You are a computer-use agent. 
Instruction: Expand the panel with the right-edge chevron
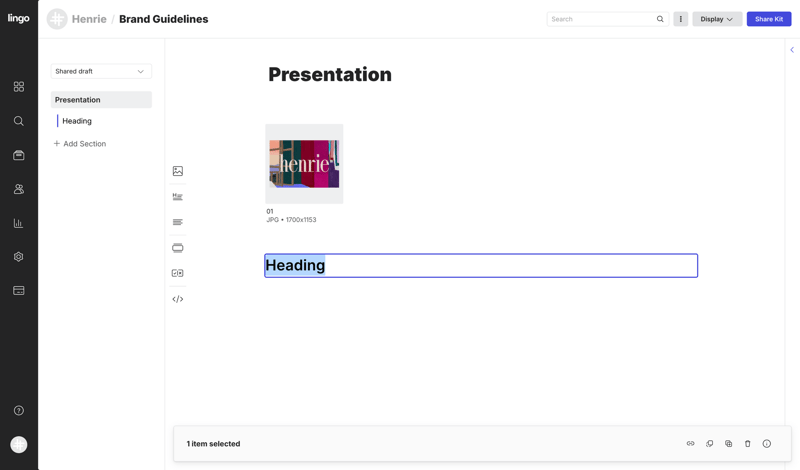point(792,50)
